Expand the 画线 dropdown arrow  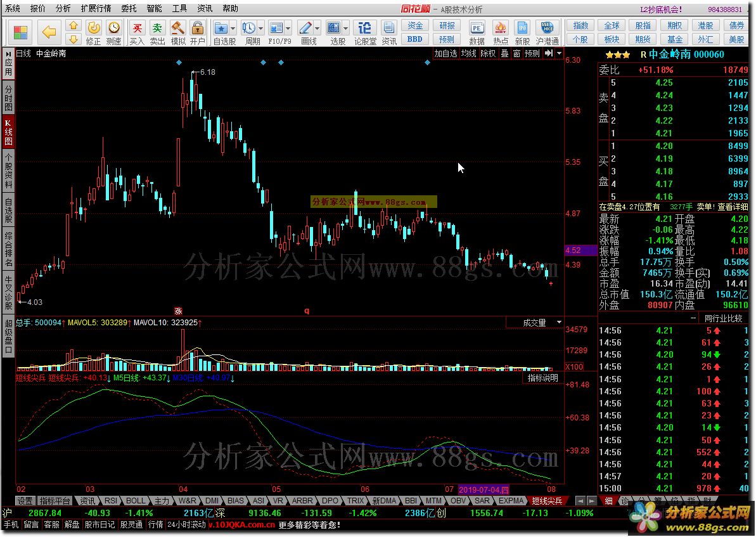pos(317,28)
